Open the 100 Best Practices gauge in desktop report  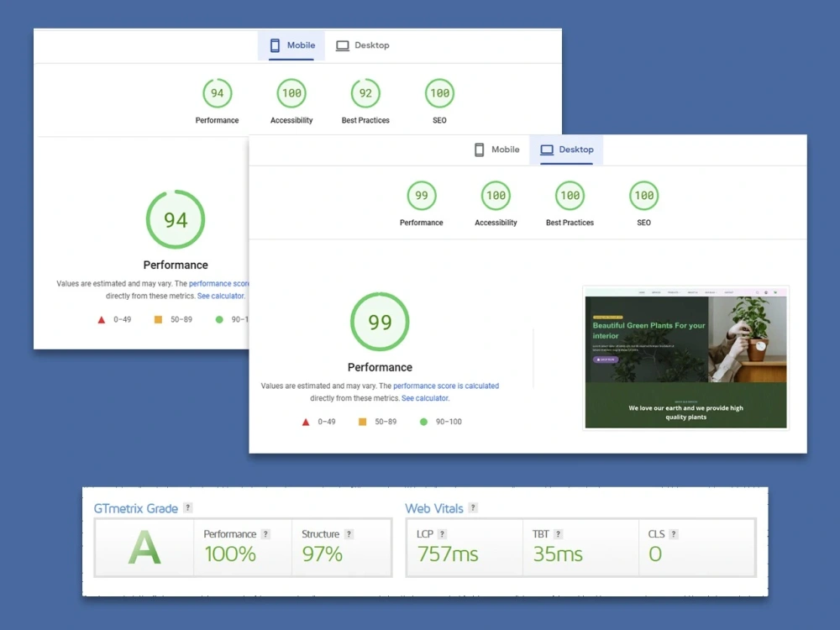pyautogui.click(x=570, y=196)
